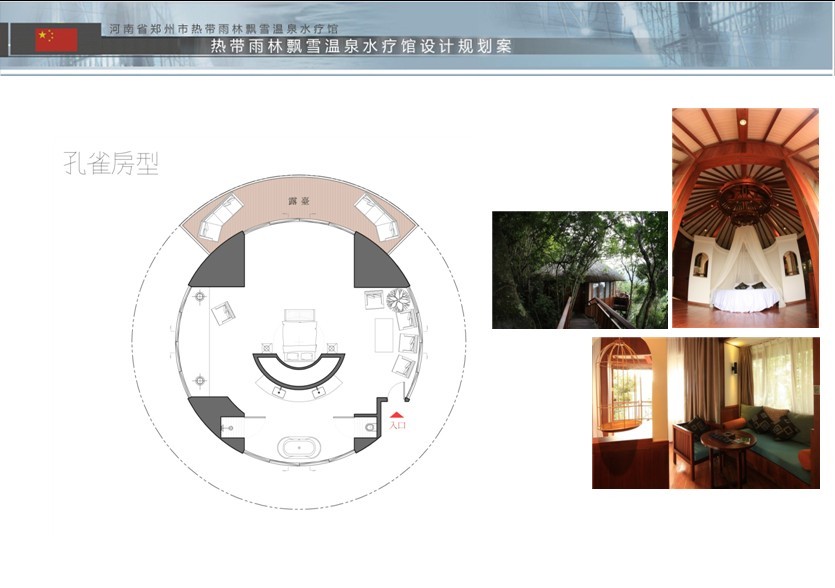Open the forest treehouse walkway photo
This screenshot has height=588, width=835.
[x=579, y=270]
